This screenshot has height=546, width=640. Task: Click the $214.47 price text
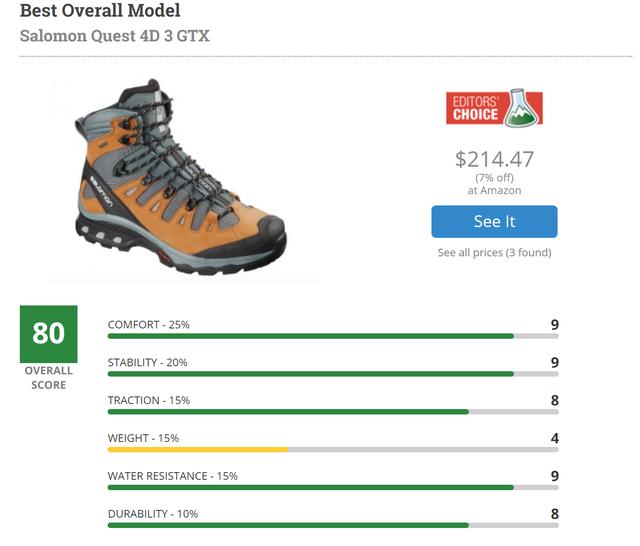pos(494,159)
